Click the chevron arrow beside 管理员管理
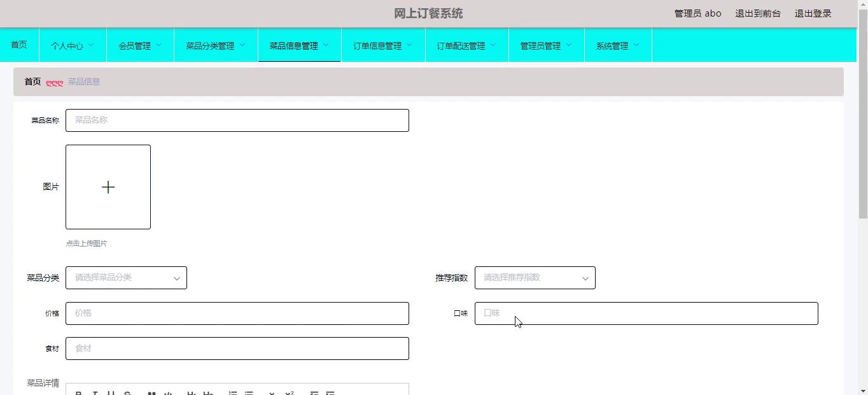The image size is (868, 395). (568, 45)
